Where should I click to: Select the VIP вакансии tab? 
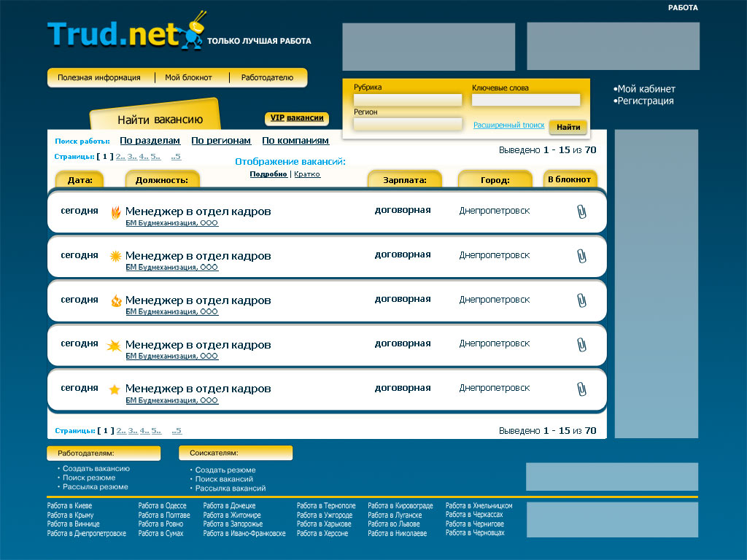click(x=296, y=118)
